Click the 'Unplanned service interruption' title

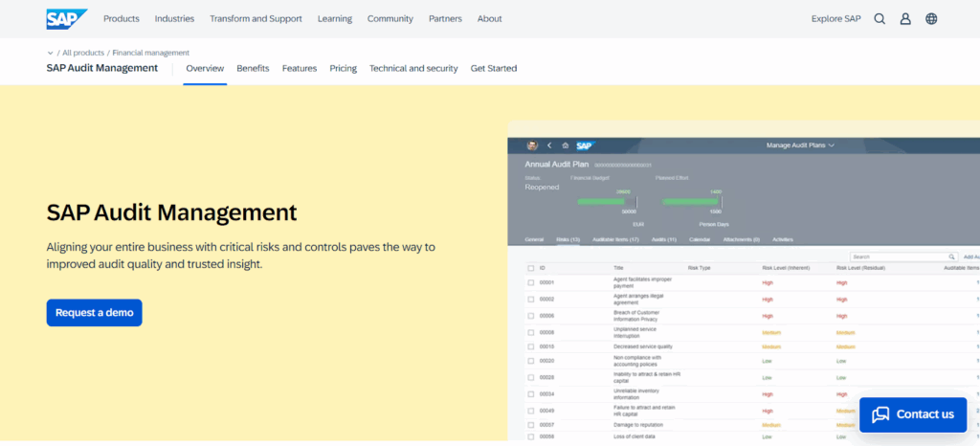pyautogui.click(x=635, y=332)
